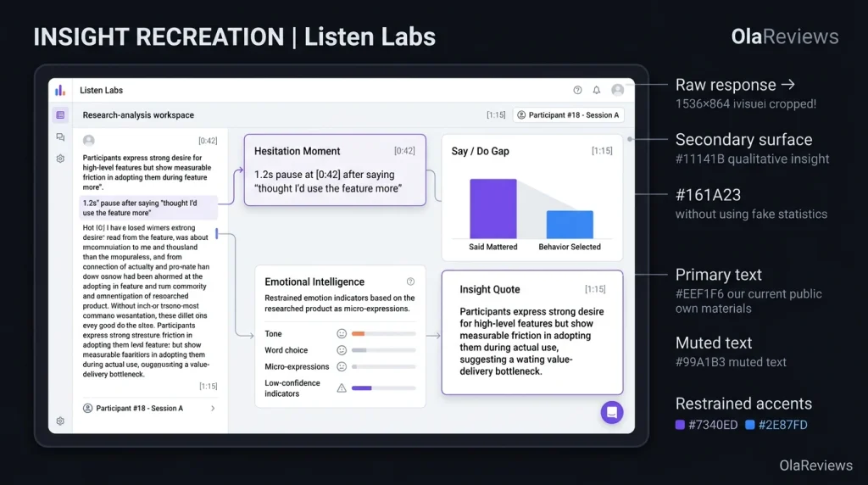
Task: Click the Emotional Intelligence heading
Action: pyautogui.click(x=314, y=282)
